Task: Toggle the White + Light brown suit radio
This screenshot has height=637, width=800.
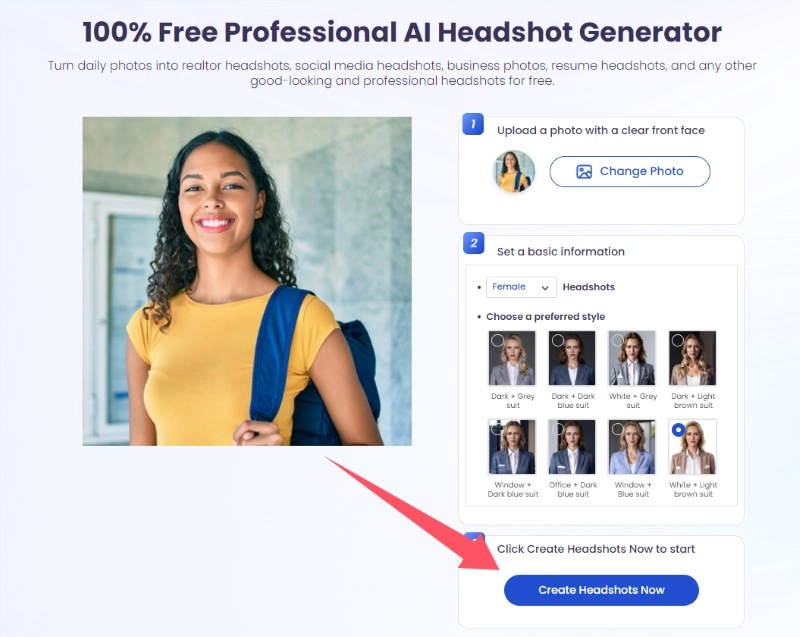Action: point(678,430)
